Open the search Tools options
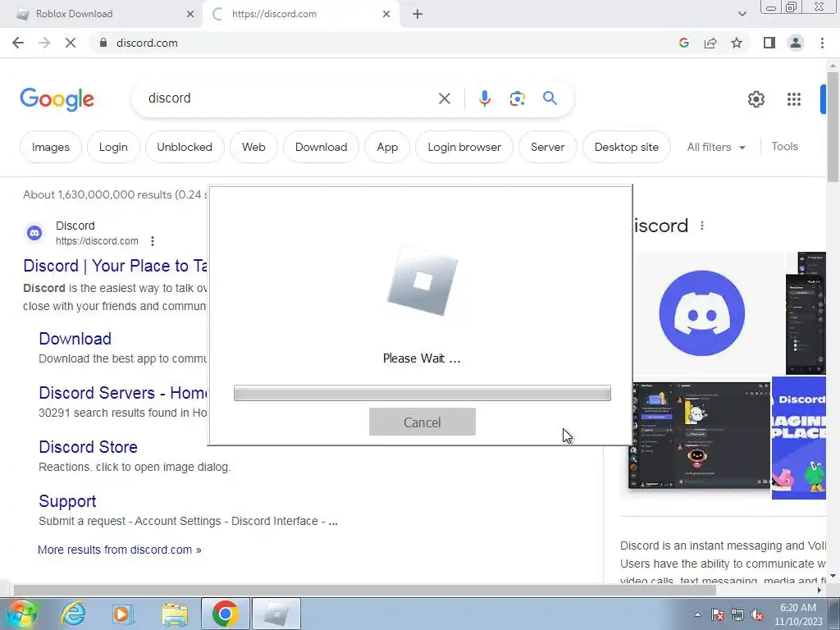This screenshot has height=630, width=840. point(784,146)
